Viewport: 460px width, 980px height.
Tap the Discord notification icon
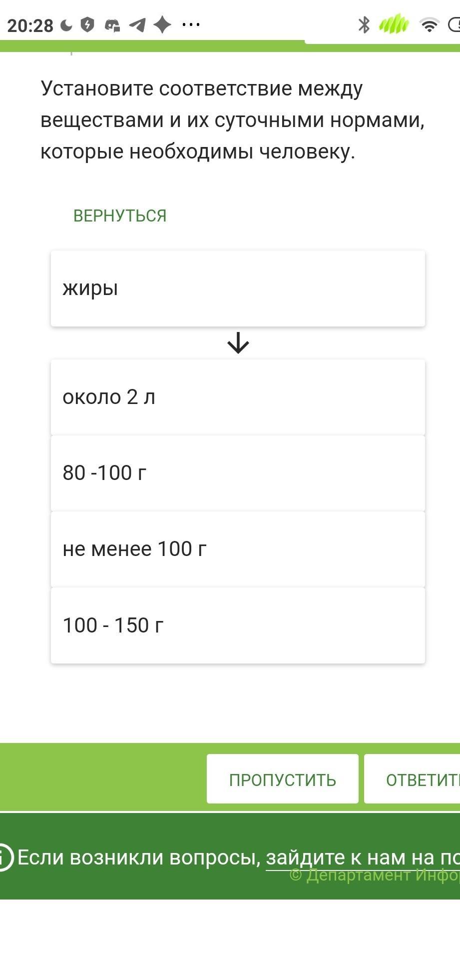point(112,25)
